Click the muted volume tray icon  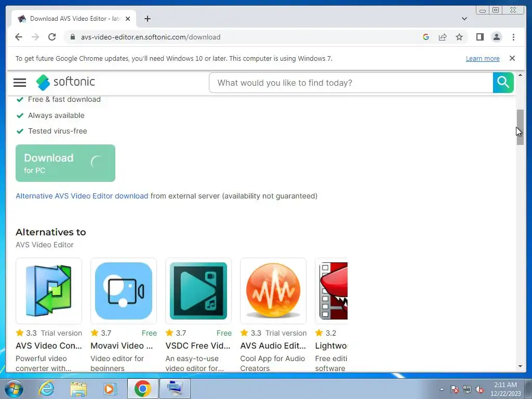[480, 389]
